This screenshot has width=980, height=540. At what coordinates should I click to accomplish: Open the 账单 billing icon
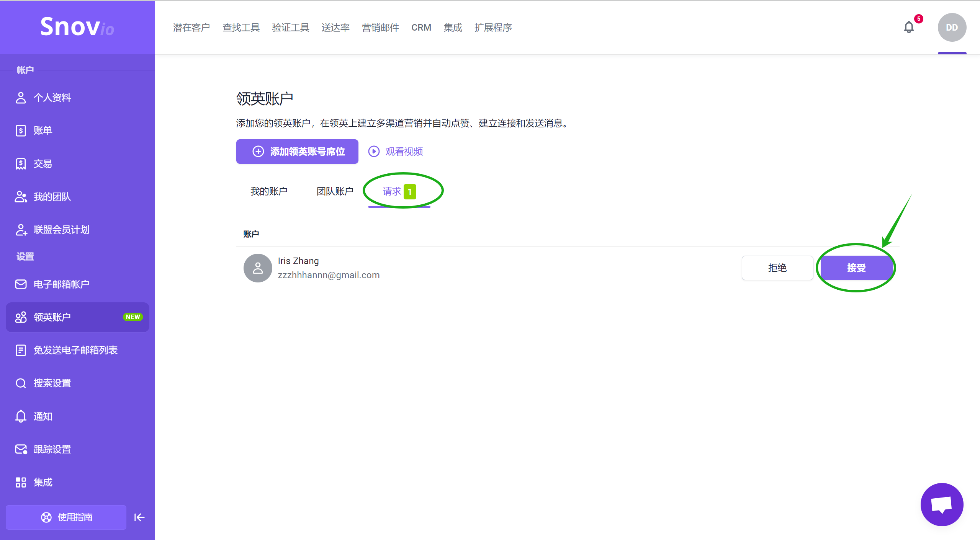[x=21, y=131]
